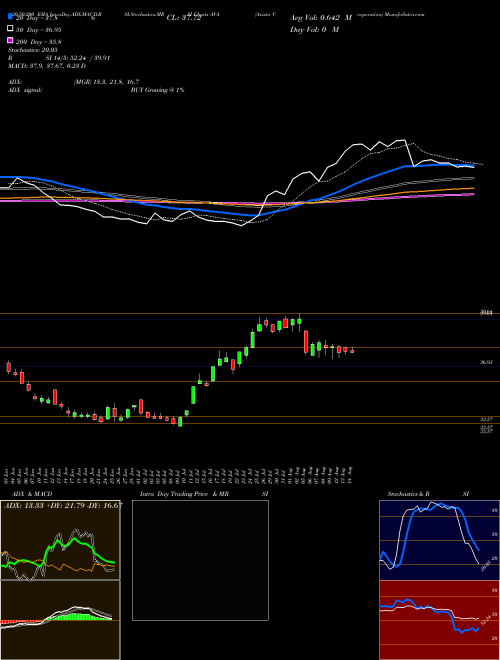Screen dimensions: 500x660
Task: Click the magenta 200 Day legend swatch
Action: (x=11, y=41)
